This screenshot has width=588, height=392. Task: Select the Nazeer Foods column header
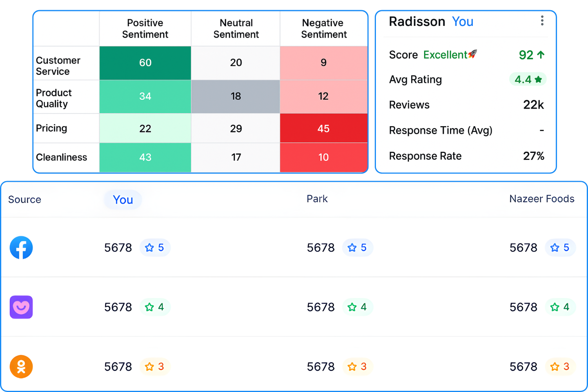point(542,199)
